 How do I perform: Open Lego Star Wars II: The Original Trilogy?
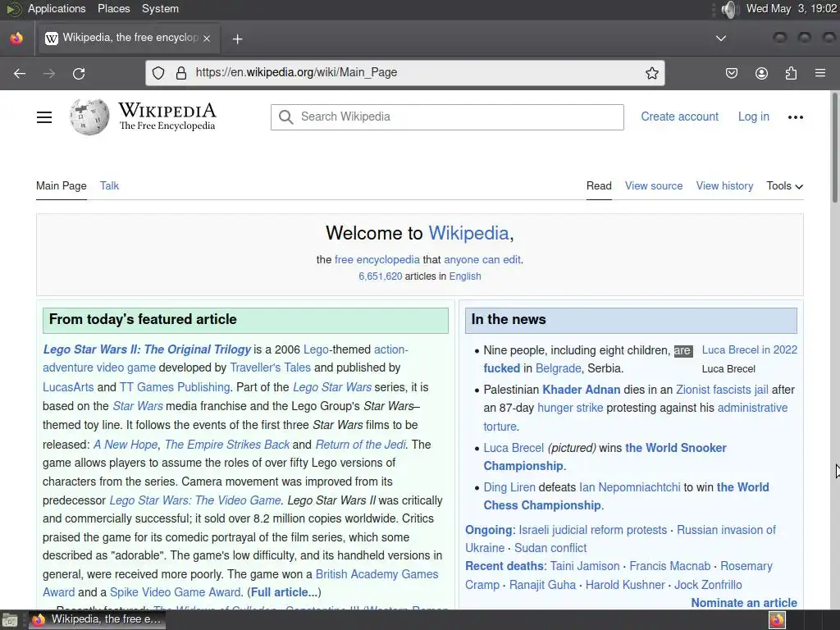147,349
